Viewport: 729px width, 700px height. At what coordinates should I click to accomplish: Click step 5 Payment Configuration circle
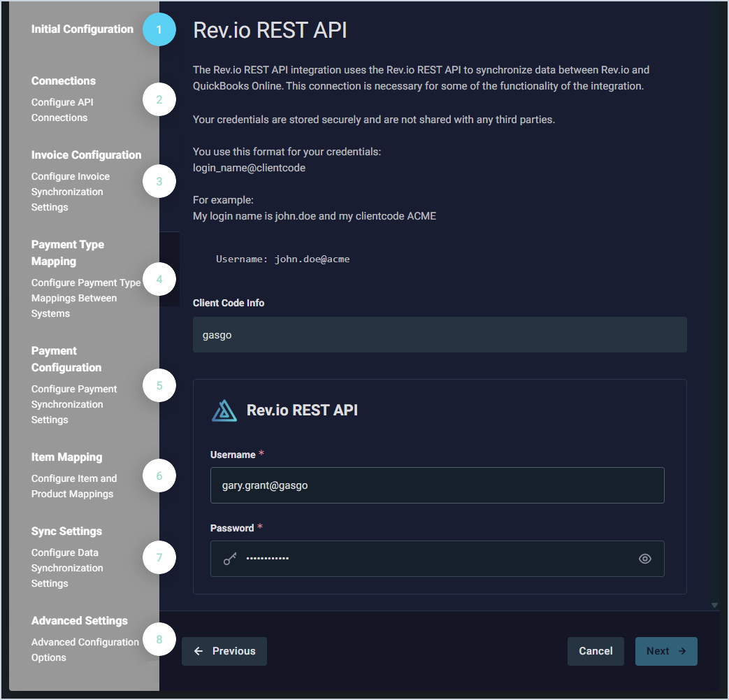click(159, 385)
